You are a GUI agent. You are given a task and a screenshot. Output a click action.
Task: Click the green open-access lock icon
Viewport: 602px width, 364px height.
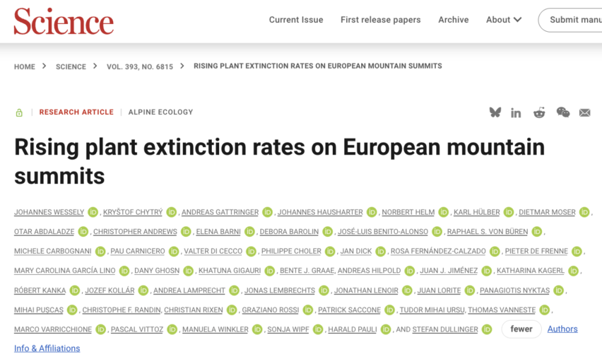(19, 113)
